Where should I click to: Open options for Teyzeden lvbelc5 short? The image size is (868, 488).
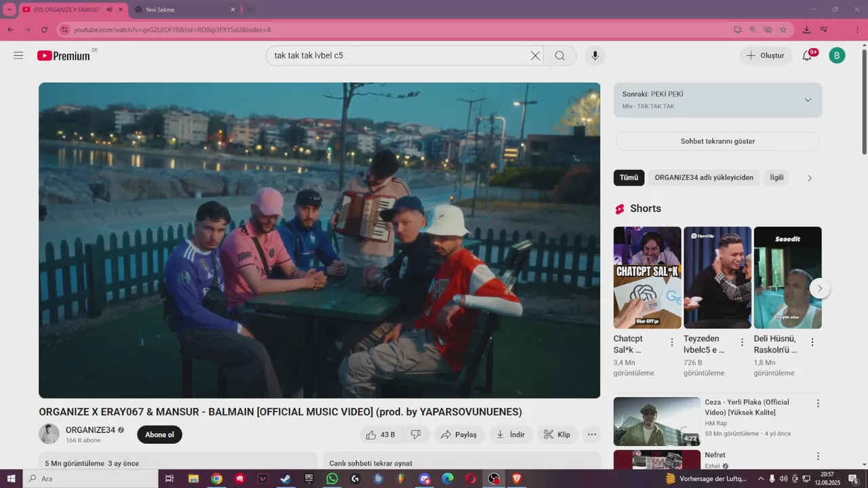(742, 342)
